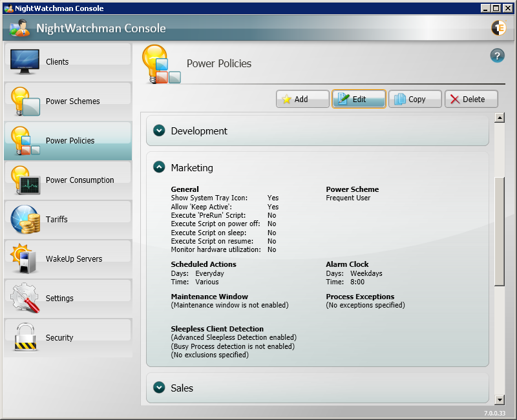Click the Edit button
517x420 pixels.
pos(359,99)
